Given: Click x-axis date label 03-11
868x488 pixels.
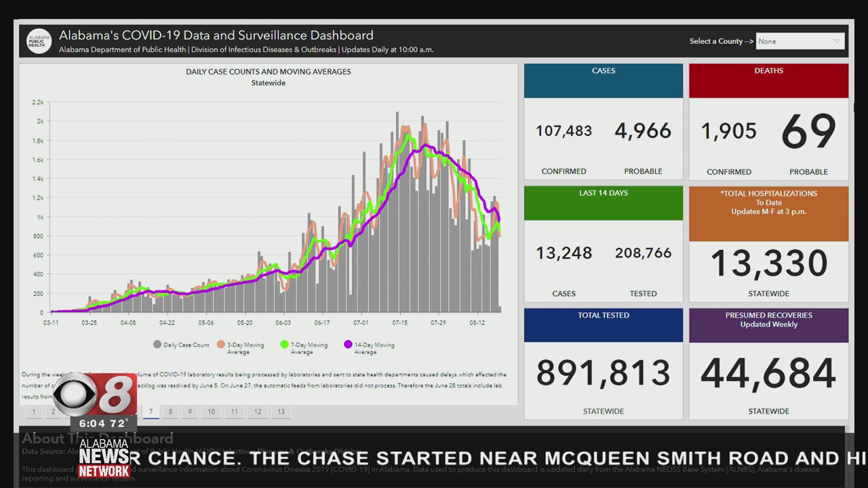Looking at the screenshot, I should pyautogui.click(x=51, y=323).
